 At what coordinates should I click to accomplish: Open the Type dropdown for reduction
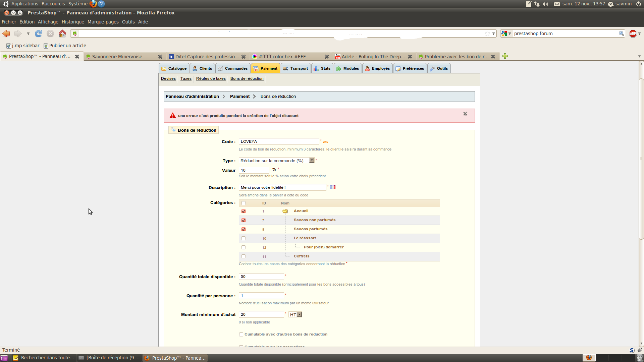coord(277,161)
